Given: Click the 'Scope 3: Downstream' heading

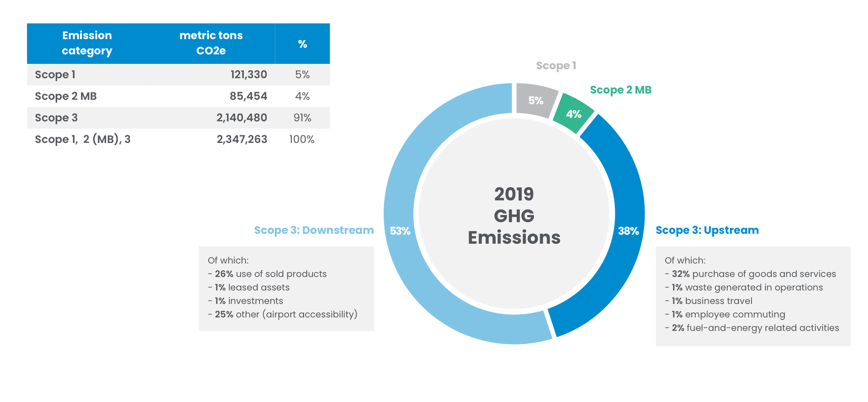Looking at the screenshot, I should tap(314, 230).
